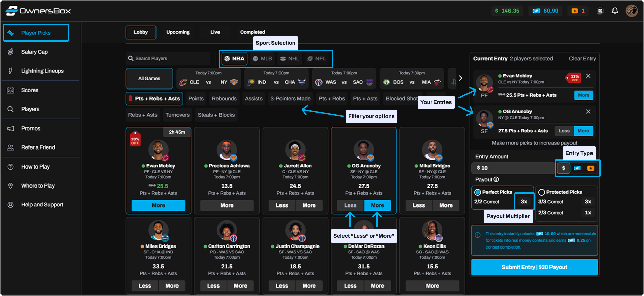
Task: Click the Search Players field
Action: [168, 59]
